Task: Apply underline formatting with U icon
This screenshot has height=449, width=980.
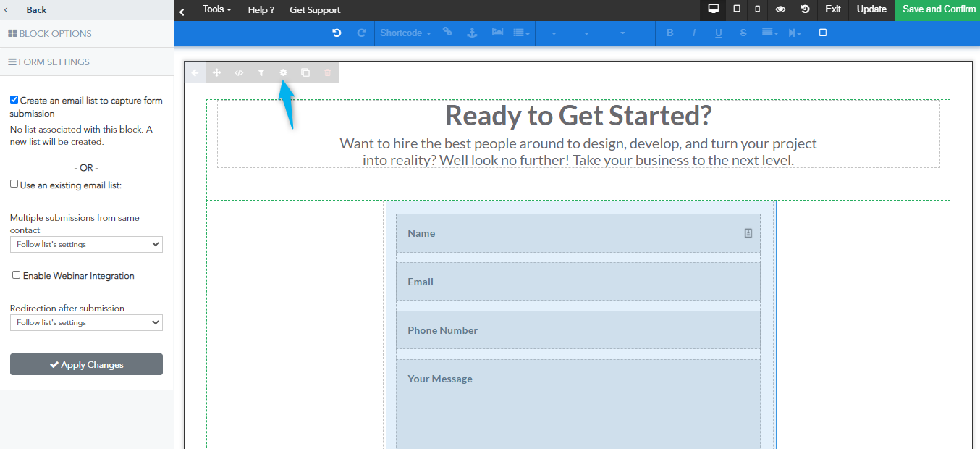Action: click(x=718, y=33)
